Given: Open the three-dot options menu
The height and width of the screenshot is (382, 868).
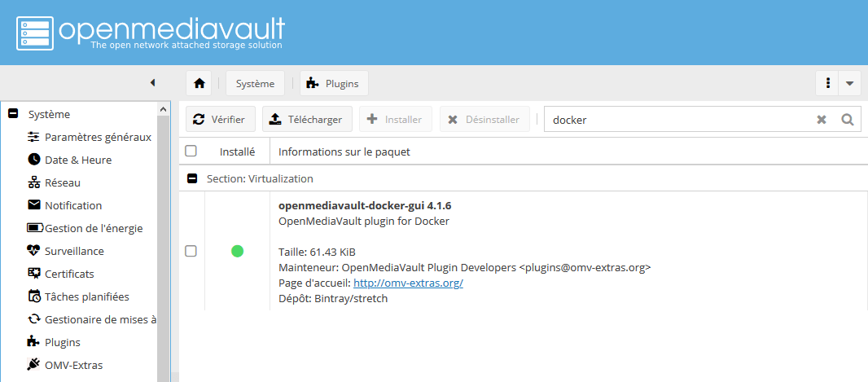Looking at the screenshot, I should pos(827,83).
